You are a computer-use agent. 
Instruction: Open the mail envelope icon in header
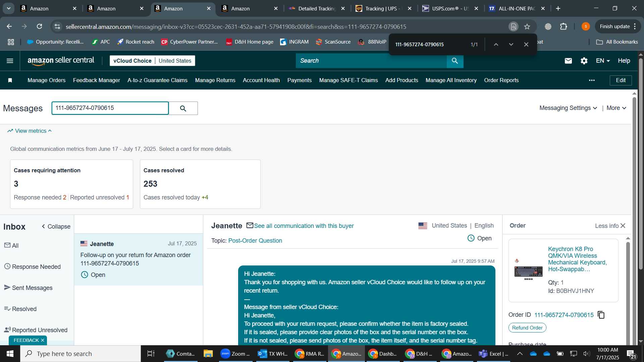tap(568, 61)
